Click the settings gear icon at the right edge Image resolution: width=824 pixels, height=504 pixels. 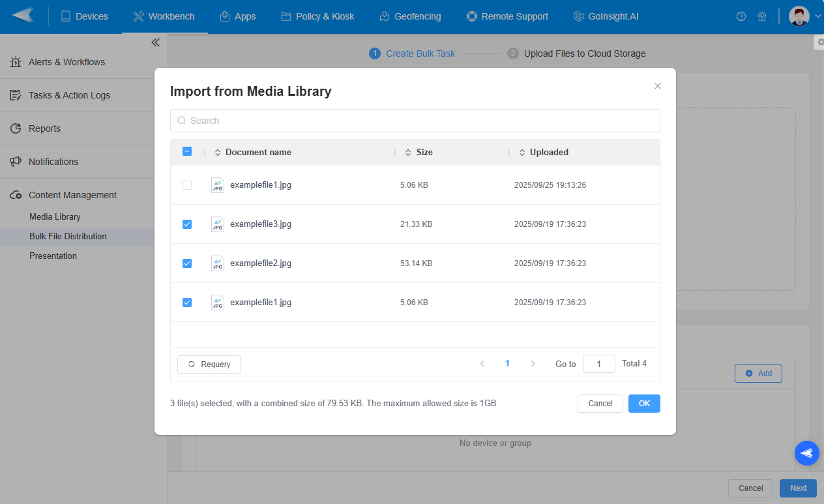pos(819,42)
